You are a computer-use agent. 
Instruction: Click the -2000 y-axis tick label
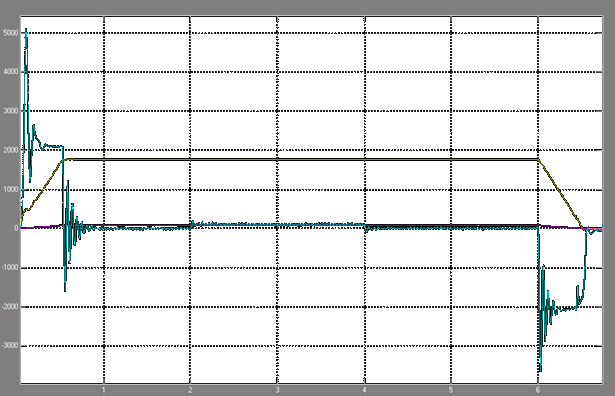pos(10,307)
